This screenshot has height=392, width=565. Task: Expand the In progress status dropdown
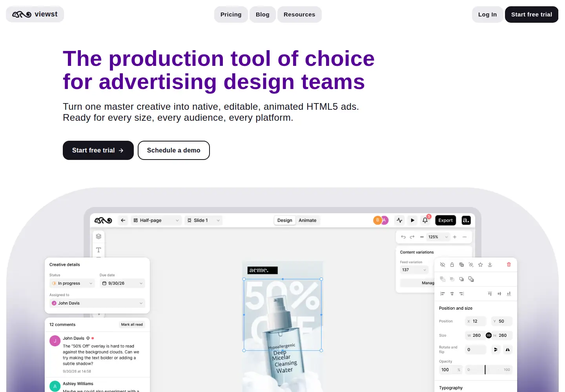(72, 283)
